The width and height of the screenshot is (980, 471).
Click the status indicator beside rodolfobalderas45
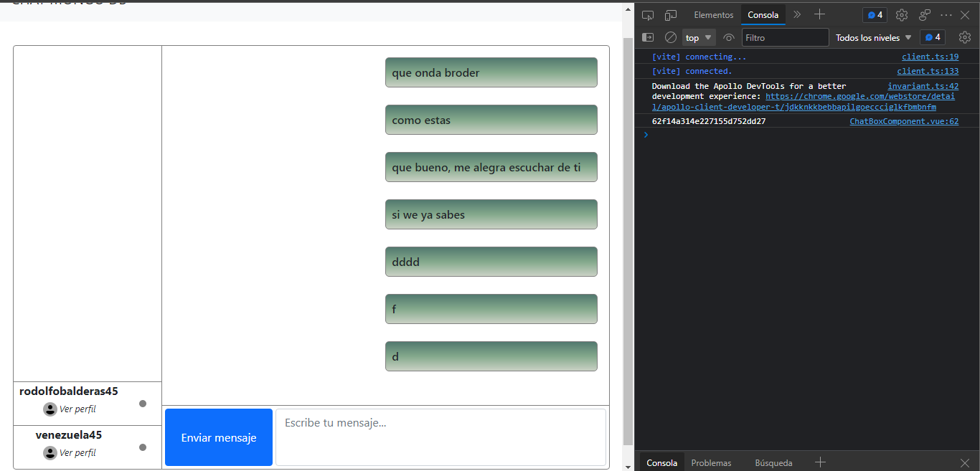coord(143,404)
